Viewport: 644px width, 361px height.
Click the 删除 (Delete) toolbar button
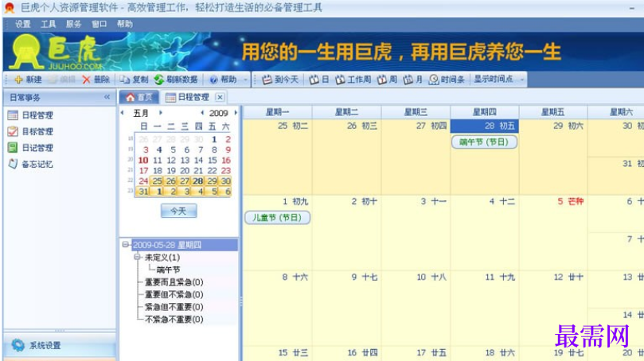[96, 80]
